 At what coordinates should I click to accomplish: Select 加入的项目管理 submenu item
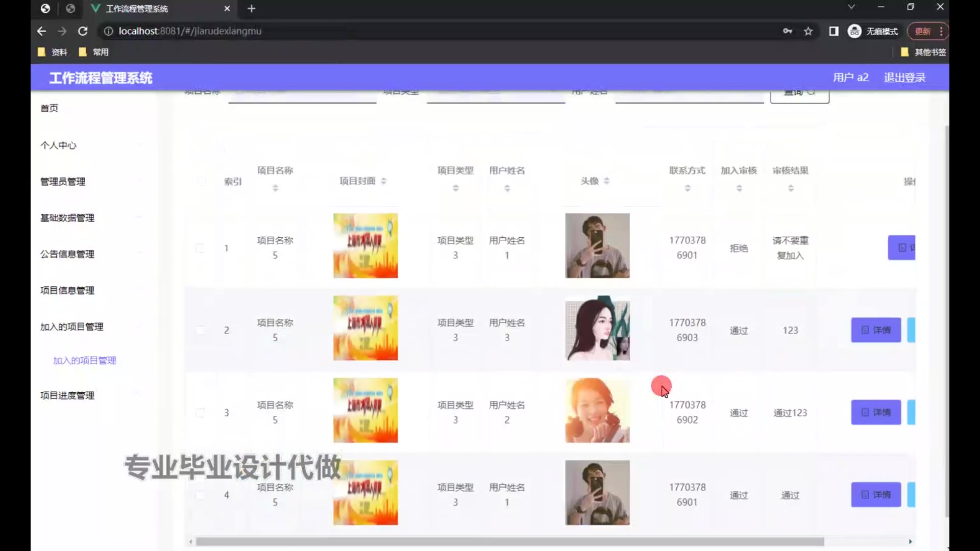pyautogui.click(x=85, y=361)
